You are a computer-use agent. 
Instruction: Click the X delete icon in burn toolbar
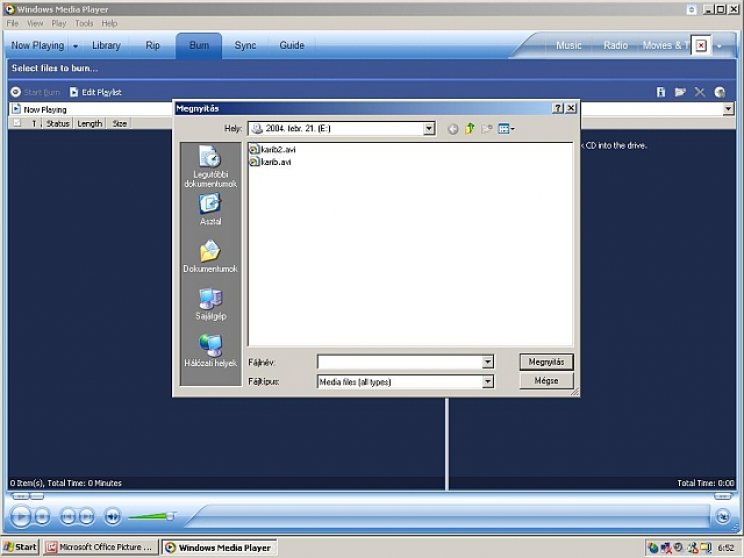[x=700, y=92]
